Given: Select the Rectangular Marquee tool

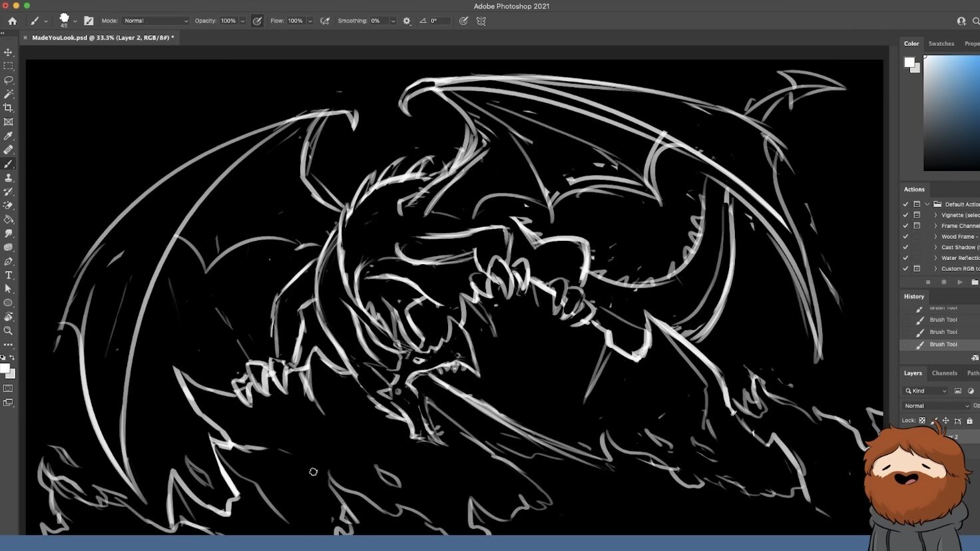Looking at the screenshot, I should 8,67.
